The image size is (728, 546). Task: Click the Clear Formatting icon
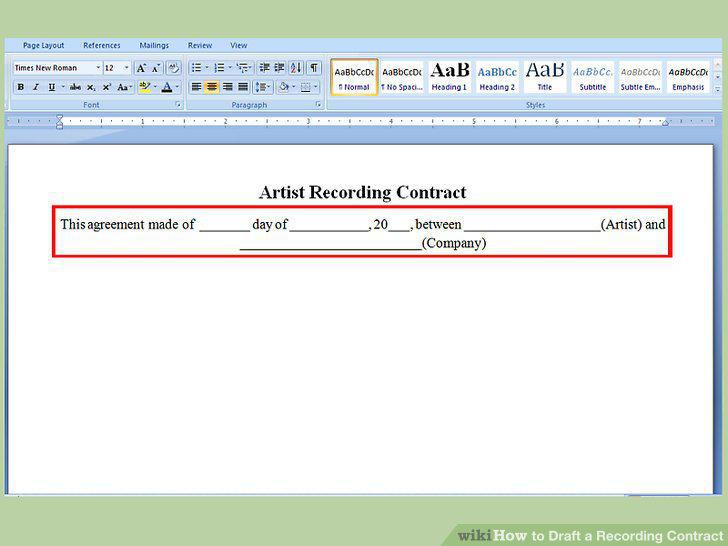coord(174,68)
